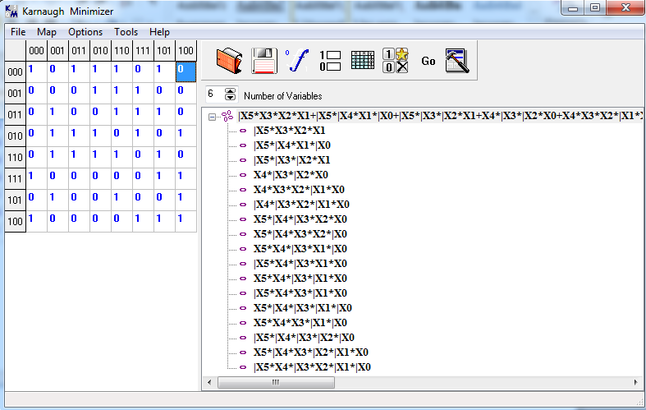Click map cell at row 110 column 110
Viewport: 646px width, 410px height.
[122, 158]
